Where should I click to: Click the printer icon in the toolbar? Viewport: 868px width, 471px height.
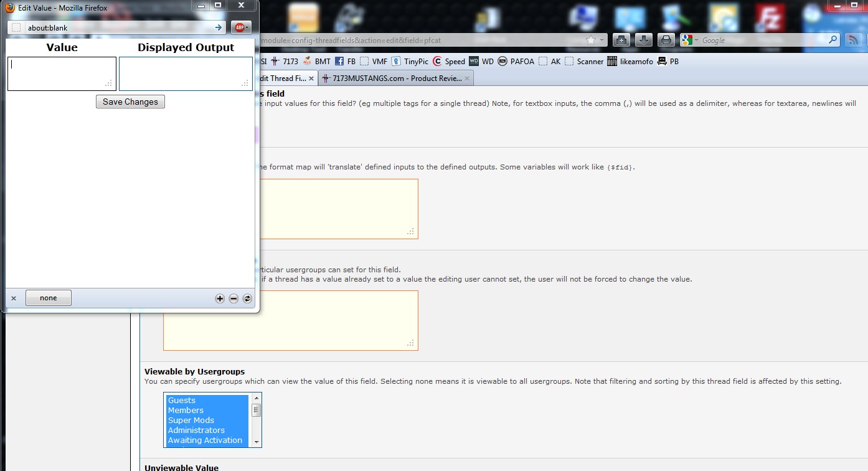point(666,40)
